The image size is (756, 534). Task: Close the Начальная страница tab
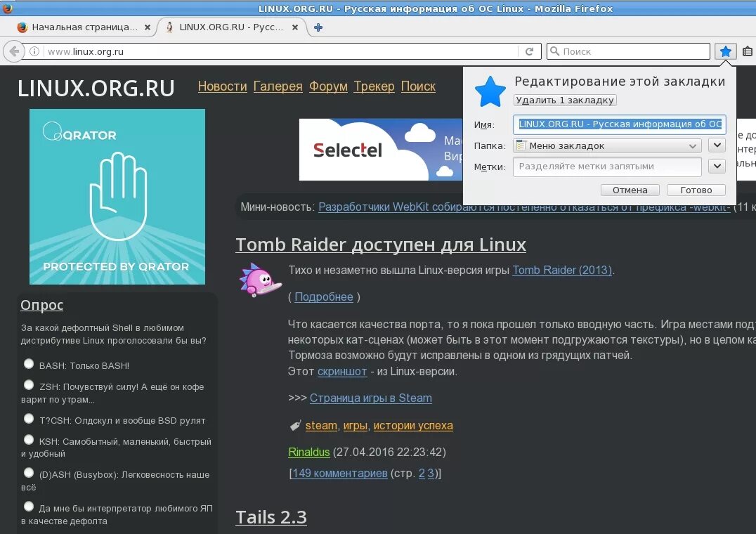(x=148, y=27)
